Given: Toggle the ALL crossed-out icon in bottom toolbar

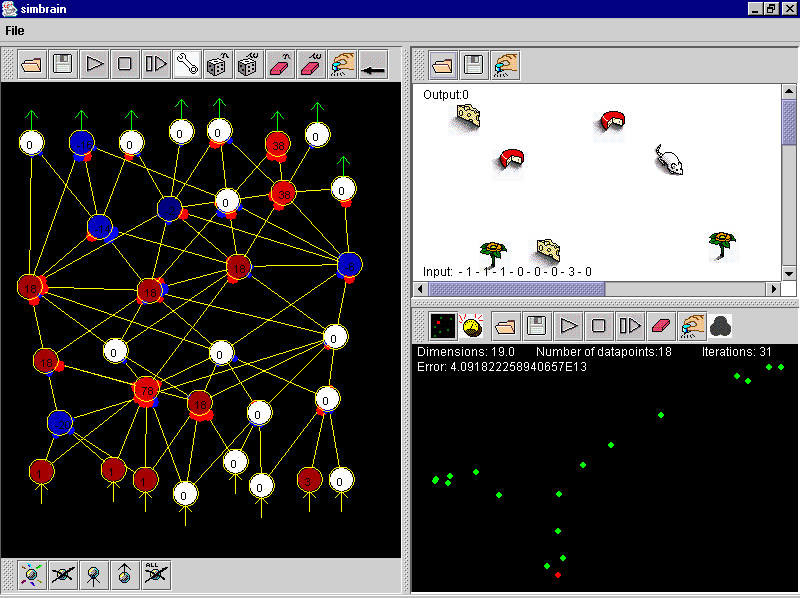Looking at the screenshot, I should [x=154, y=574].
